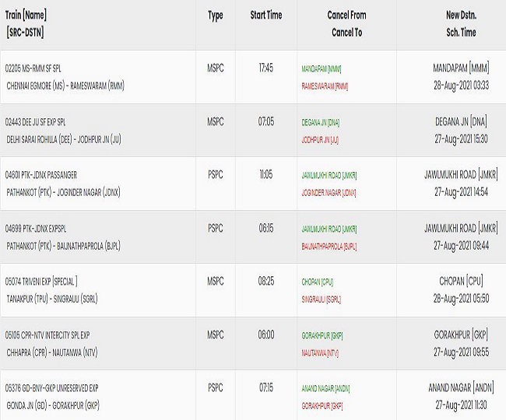Select 05074 TRIVENI EXP [SPECIAL] entry

point(41,282)
